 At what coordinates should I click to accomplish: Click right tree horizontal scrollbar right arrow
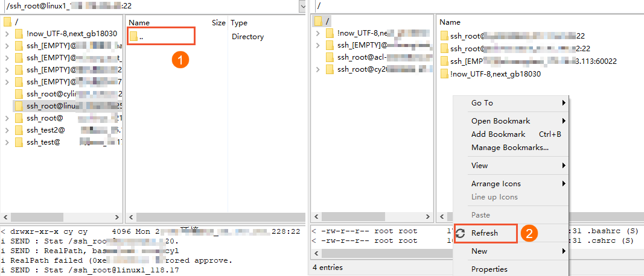(x=427, y=217)
